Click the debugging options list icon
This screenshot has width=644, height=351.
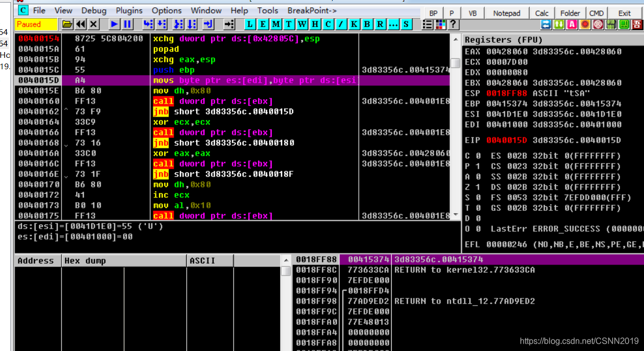pyautogui.click(x=428, y=24)
